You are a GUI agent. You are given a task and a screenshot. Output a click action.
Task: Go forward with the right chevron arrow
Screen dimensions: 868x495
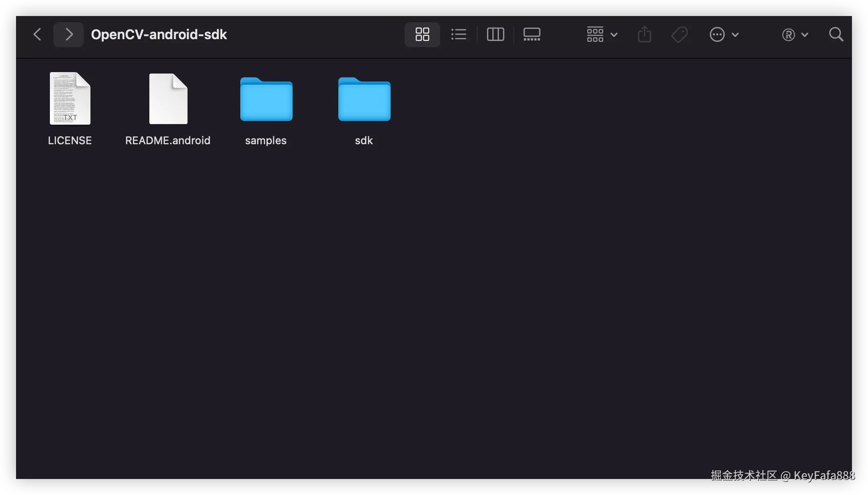tap(69, 34)
